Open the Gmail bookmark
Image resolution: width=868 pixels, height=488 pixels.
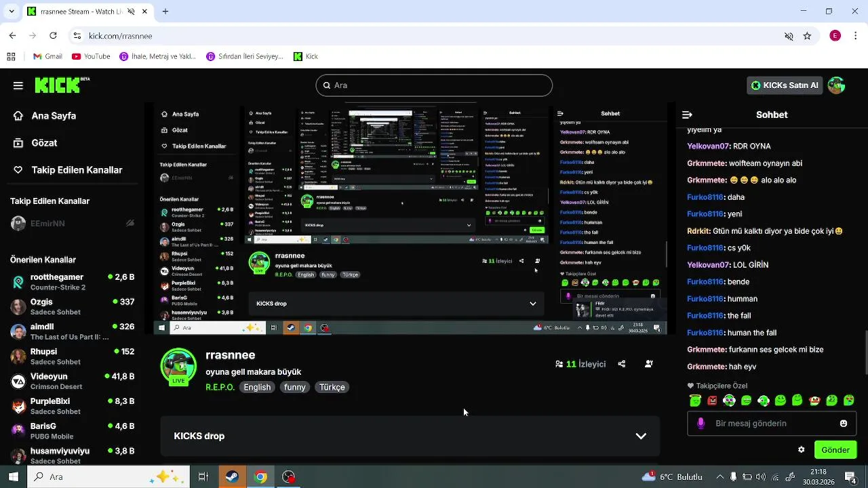pyautogui.click(x=47, y=57)
